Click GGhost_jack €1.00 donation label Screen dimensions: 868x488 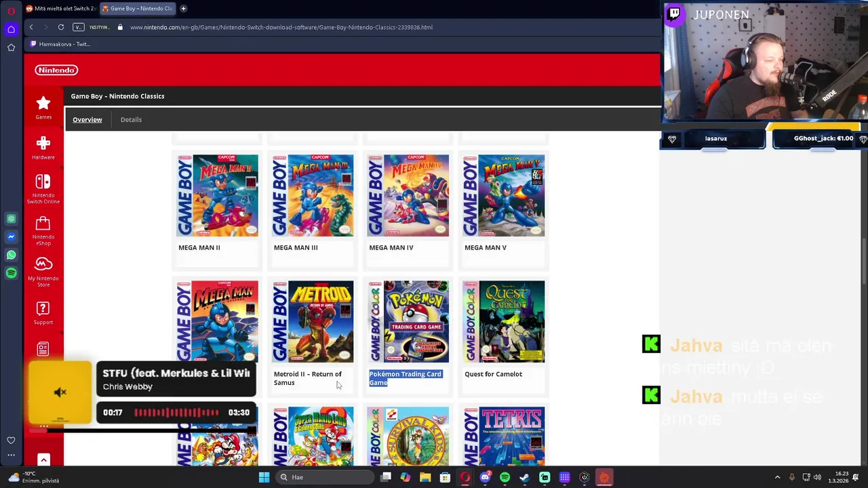823,138
